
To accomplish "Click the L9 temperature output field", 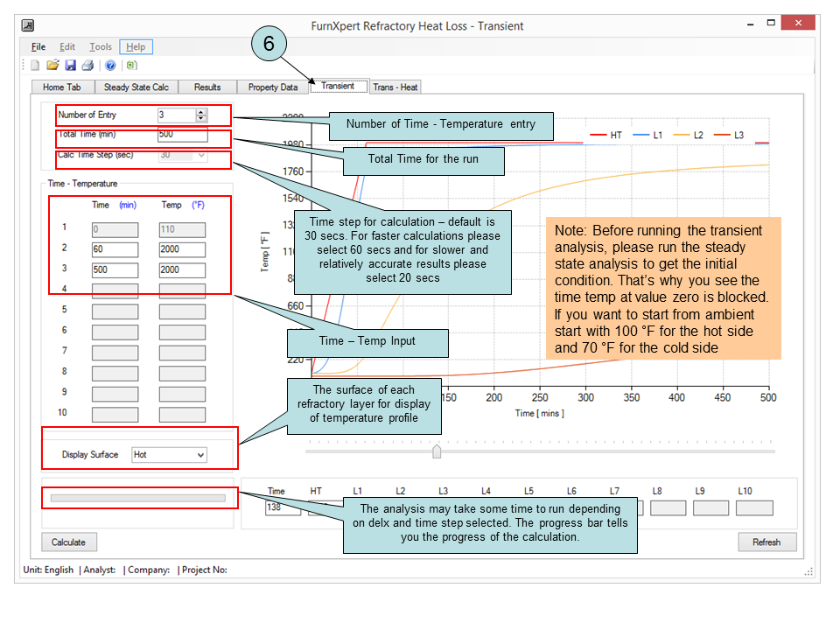I will pyautogui.click(x=710, y=507).
